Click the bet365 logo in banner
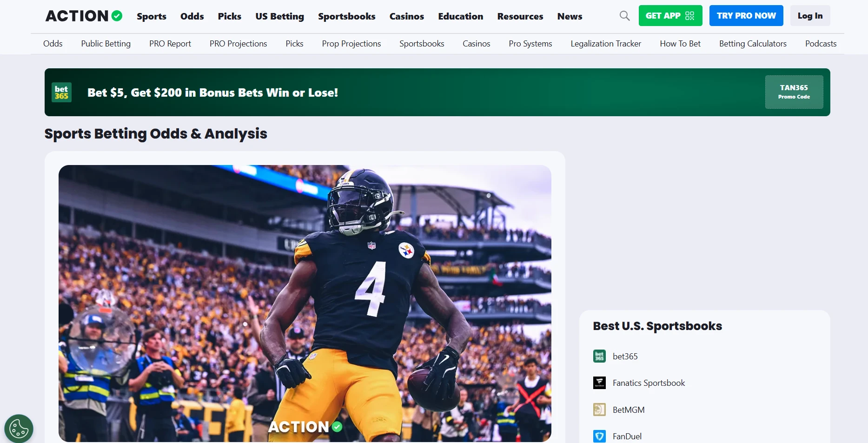This screenshot has height=443, width=868. (x=61, y=93)
